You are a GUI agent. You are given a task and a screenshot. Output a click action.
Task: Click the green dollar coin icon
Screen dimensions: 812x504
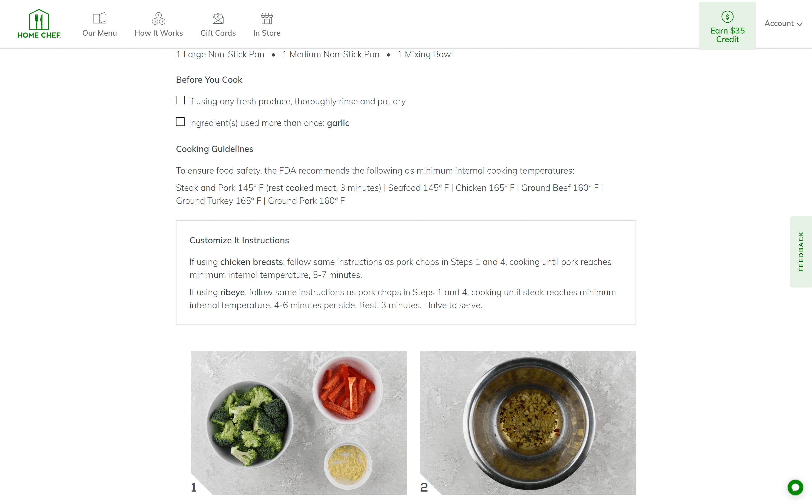(x=727, y=17)
